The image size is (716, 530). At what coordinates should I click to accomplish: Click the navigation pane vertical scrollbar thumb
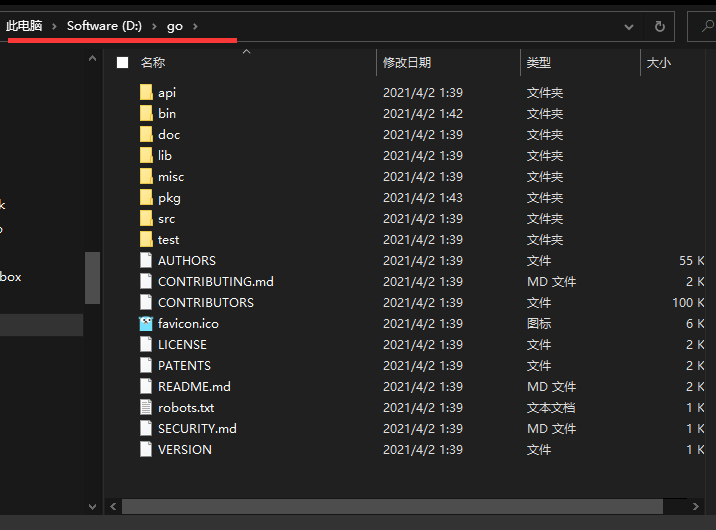[92, 278]
